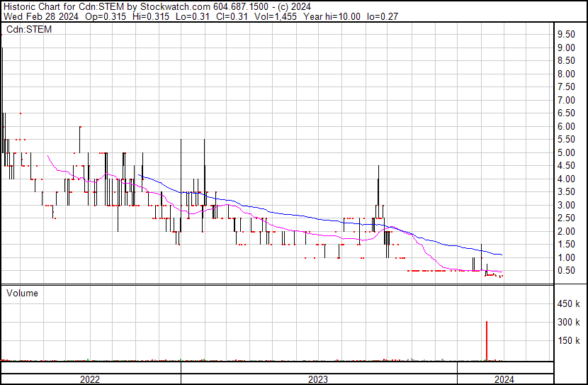Click the Cdn:STEM ticker label
This screenshot has width=588, height=385.
coord(29,29)
